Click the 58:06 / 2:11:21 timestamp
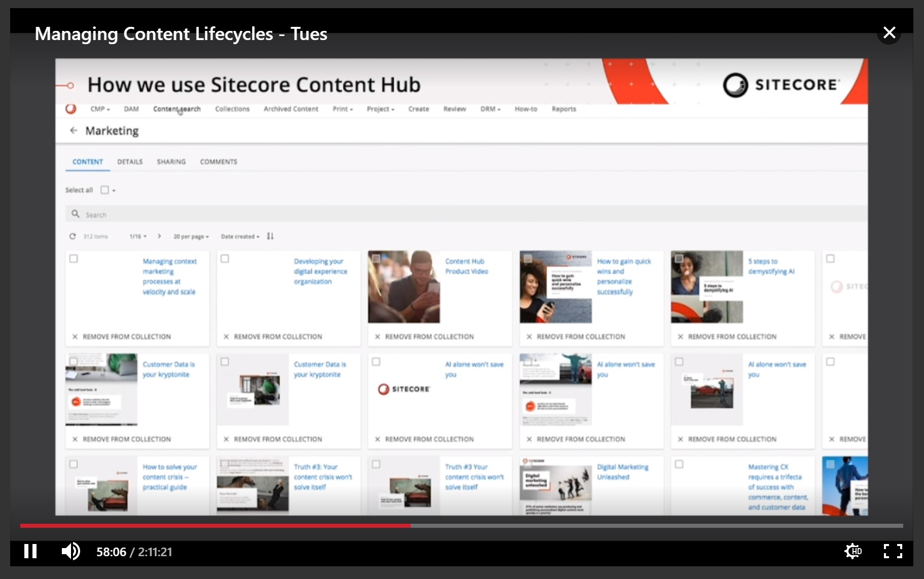 coord(134,552)
